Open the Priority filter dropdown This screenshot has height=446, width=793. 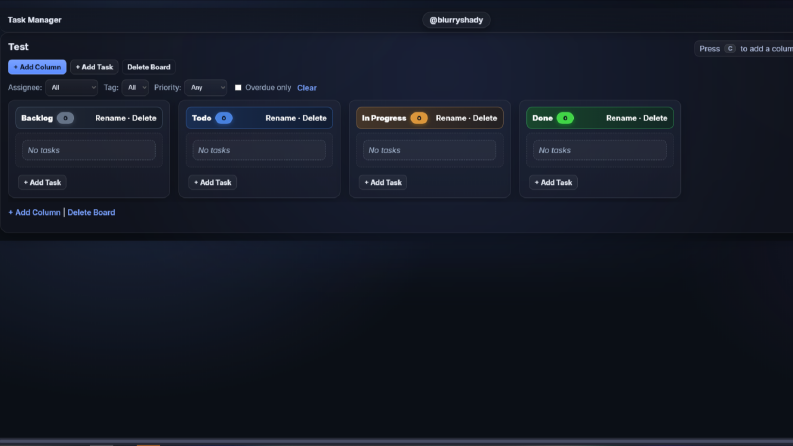click(206, 87)
